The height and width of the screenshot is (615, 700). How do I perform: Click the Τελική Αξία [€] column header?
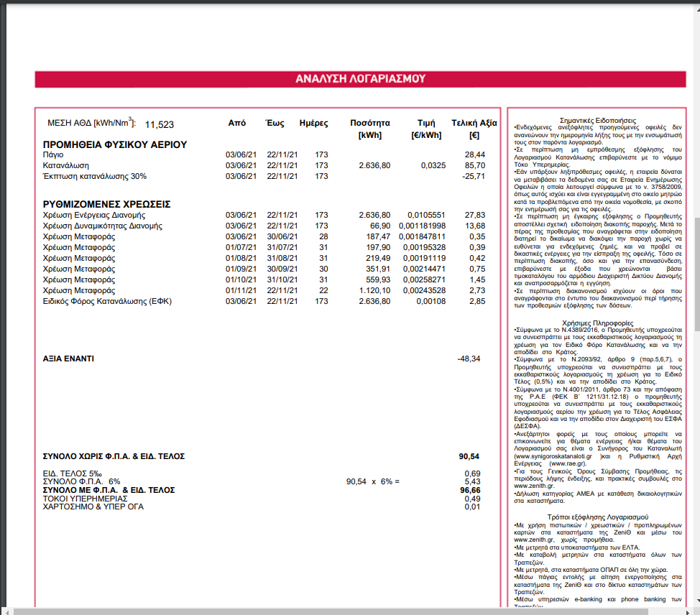[x=474, y=129]
